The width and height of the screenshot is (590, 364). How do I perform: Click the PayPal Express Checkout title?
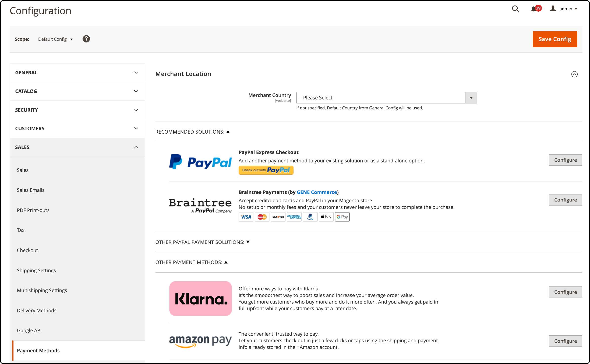pyautogui.click(x=268, y=152)
